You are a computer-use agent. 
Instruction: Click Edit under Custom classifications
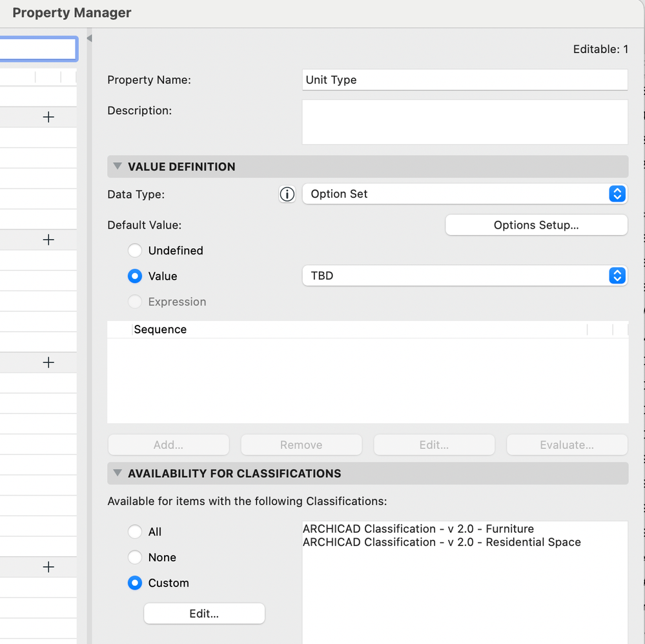point(204,614)
